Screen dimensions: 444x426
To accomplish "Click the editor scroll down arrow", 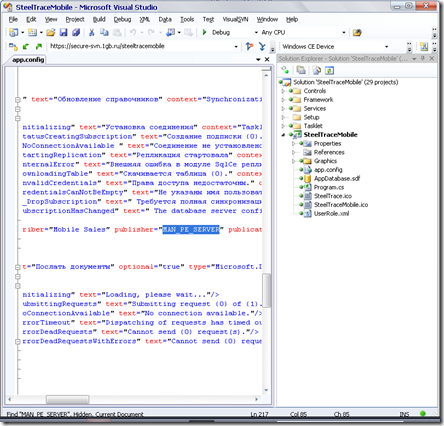I will (266, 390).
